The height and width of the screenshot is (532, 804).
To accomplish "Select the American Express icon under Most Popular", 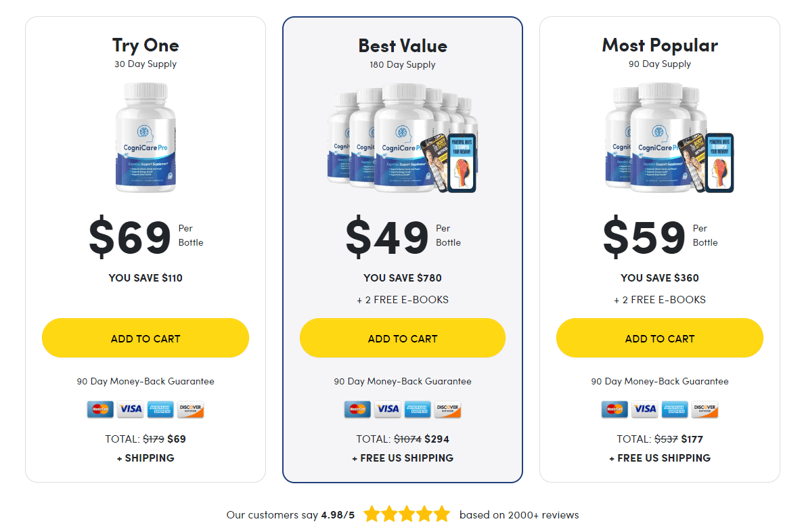I will pyautogui.click(x=674, y=409).
